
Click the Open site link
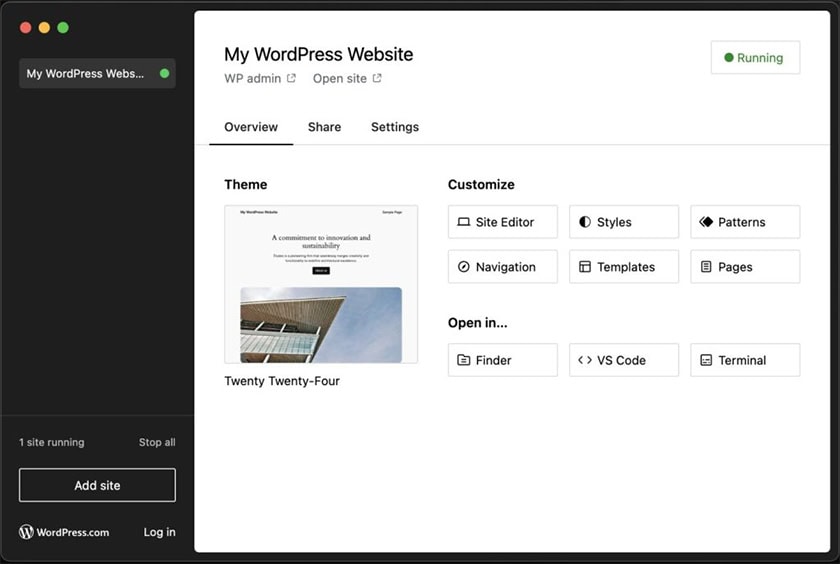point(346,78)
